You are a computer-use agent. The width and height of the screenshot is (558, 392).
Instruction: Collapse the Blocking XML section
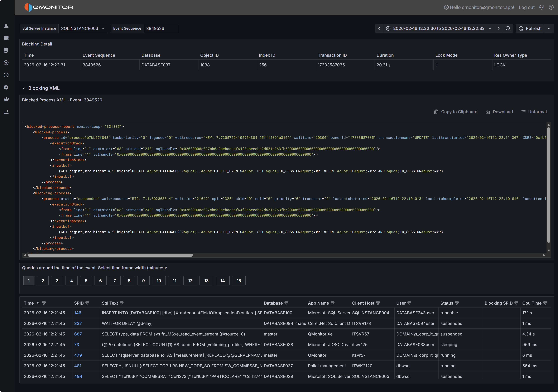click(24, 88)
